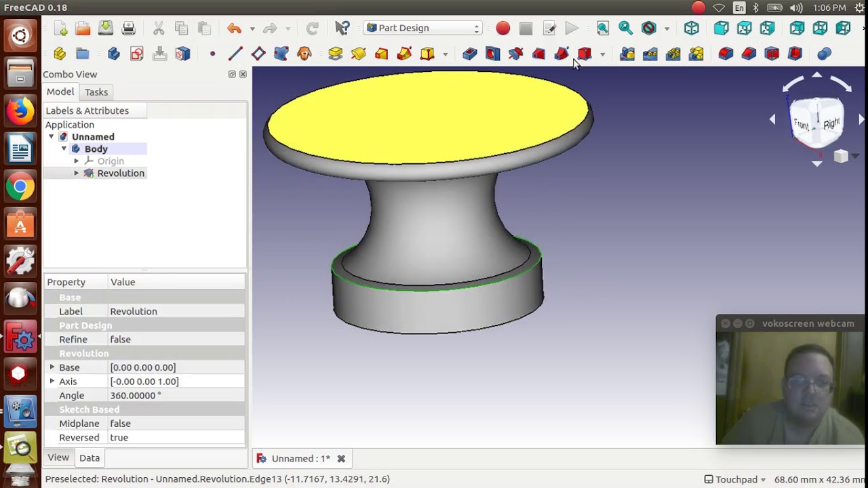The image size is (868, 488).
Task: Expand the Revolution tree node
Action: pos(77,174)
